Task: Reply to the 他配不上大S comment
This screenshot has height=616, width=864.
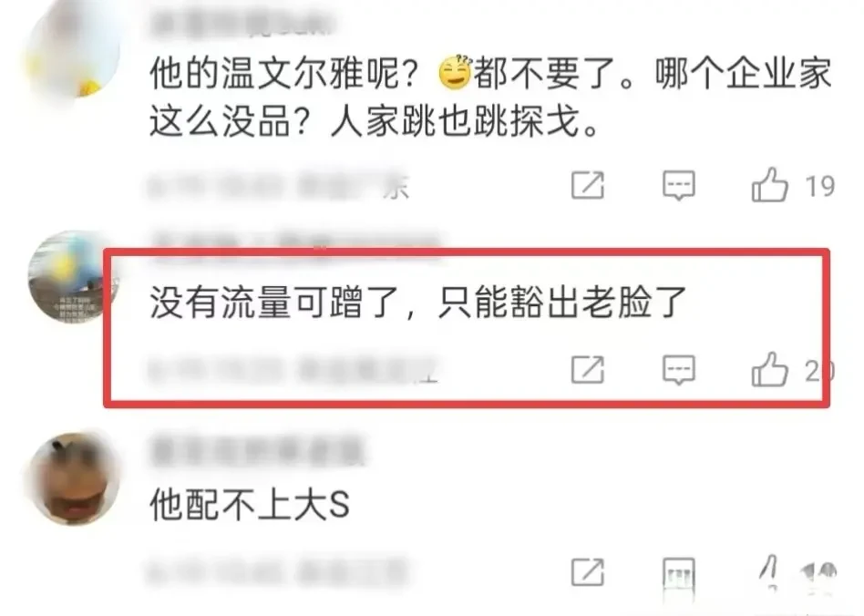Action: 678,573
